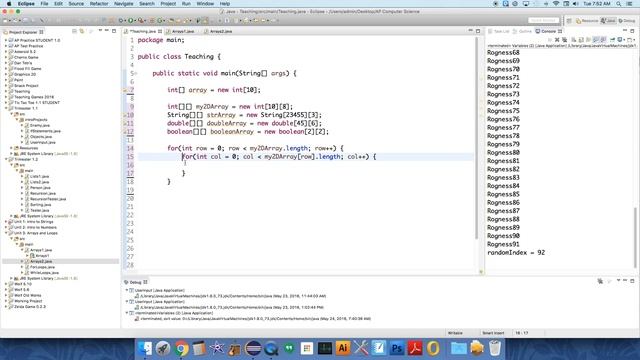Click Link with Editor in Project Explorer

(x=82, y=31)
